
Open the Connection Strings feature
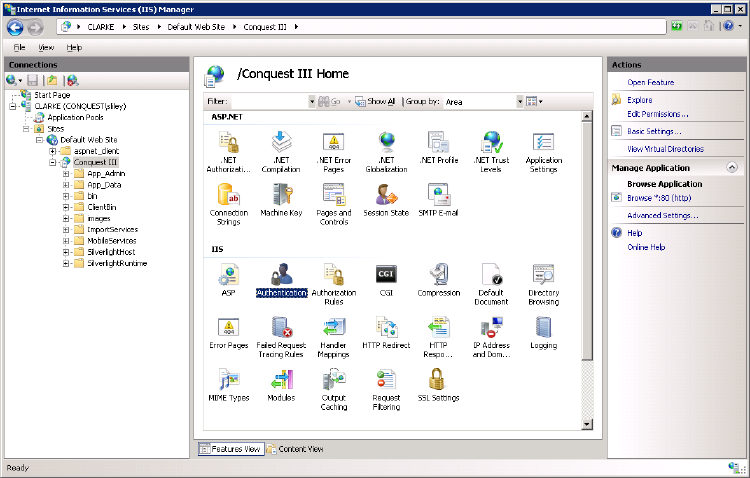[229, 204]
